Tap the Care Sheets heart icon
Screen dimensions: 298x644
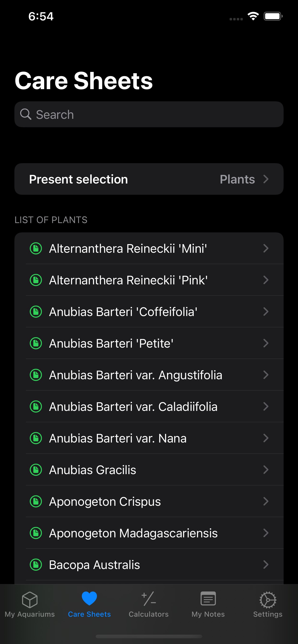pyautogui.click(x=89, y=598)
